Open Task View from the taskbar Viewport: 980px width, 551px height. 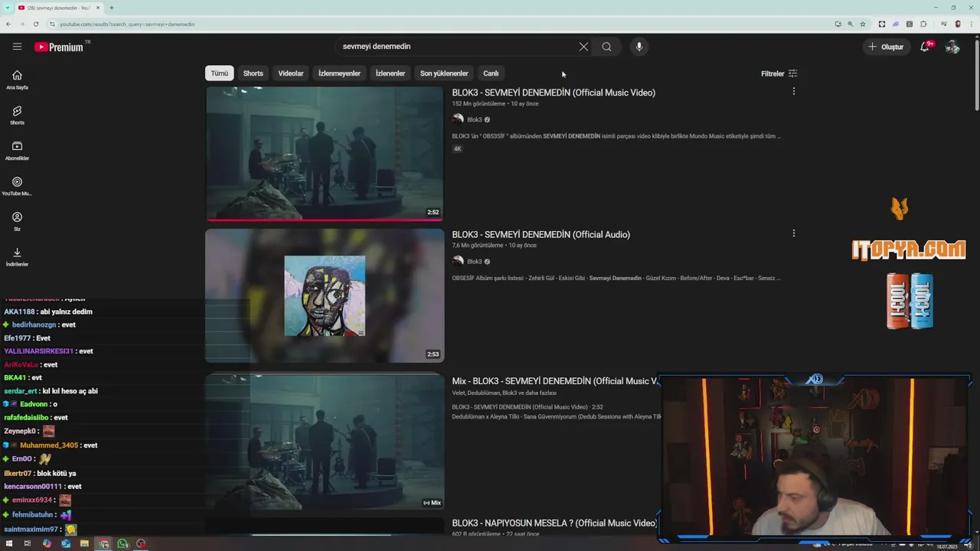(28, 543)
